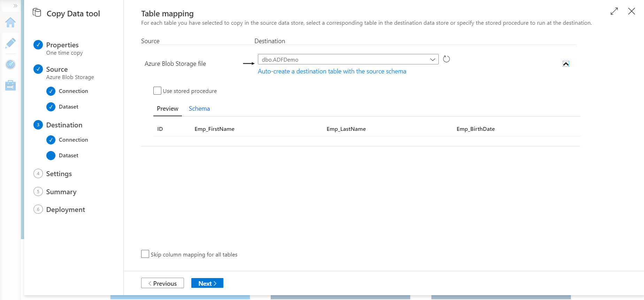Select the Preview tab
The width and height of the screenshot is (644, 300).
(168, 109)
